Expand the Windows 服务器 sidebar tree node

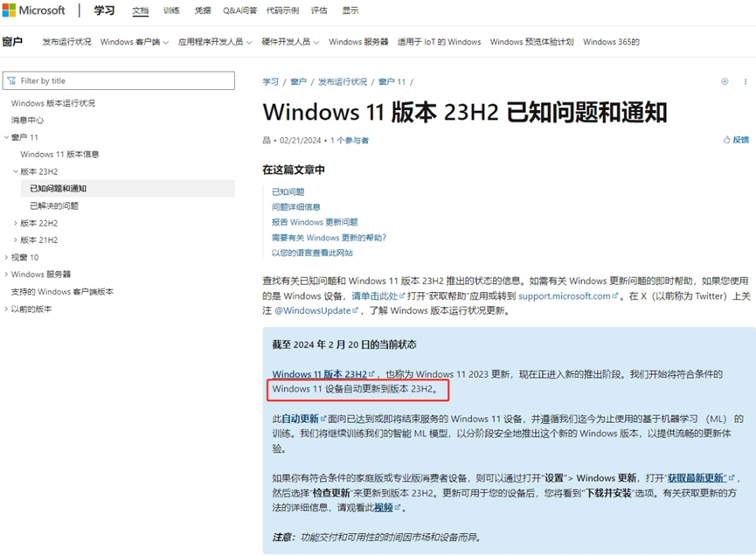coord(6,275)
